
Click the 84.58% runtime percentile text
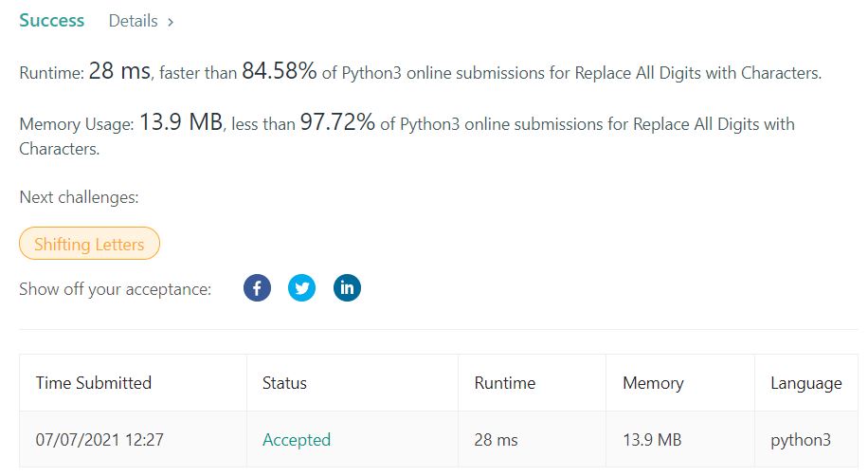click(x=280, y=72)
